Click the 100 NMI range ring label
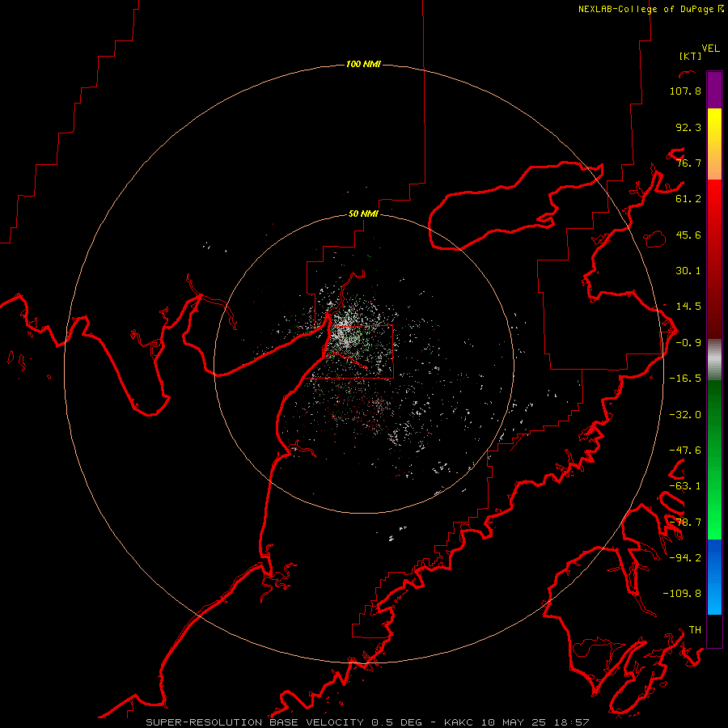728x728 pixels. point(363,64)
